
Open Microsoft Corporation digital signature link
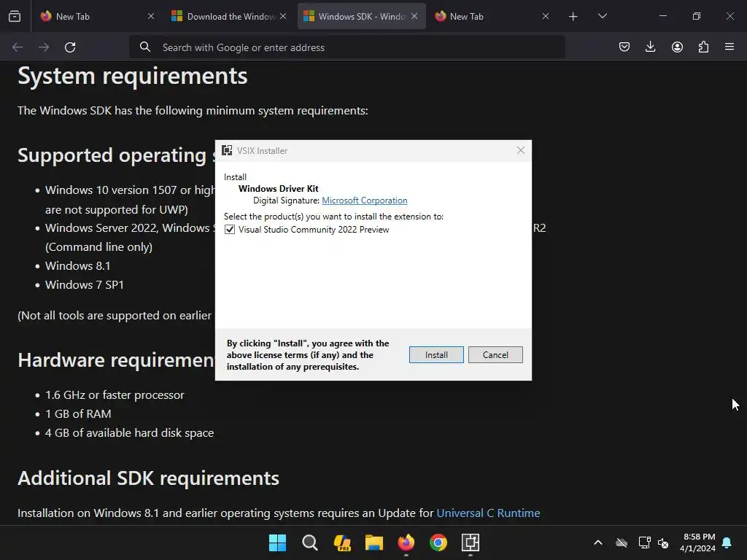point(365,201)
